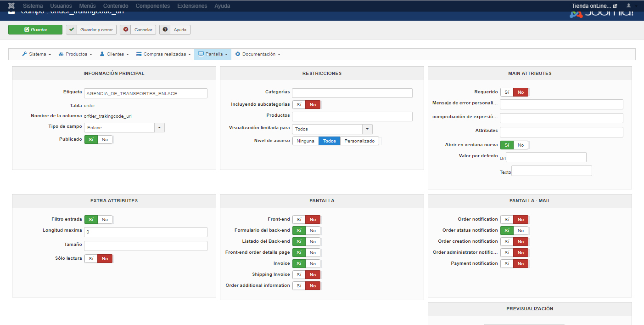
Task: Enable Payment notification with Sí
Action: [x=507, y=264]
